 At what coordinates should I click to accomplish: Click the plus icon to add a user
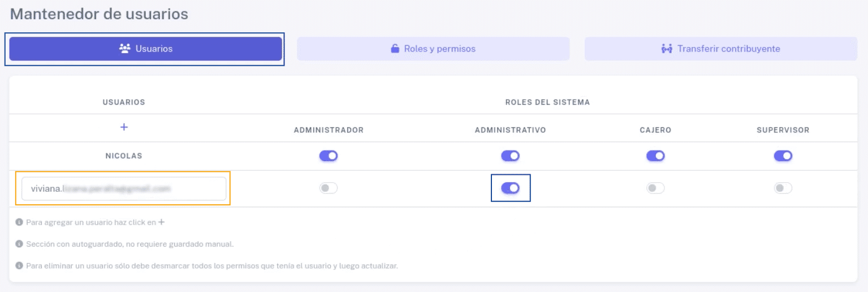tap(124, 127)
